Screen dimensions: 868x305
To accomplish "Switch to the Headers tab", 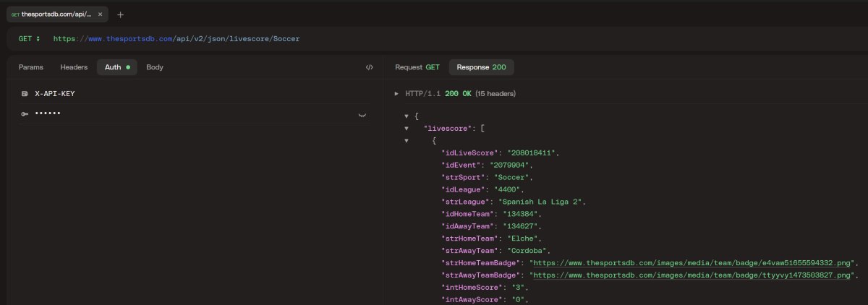I will [74, 67].
